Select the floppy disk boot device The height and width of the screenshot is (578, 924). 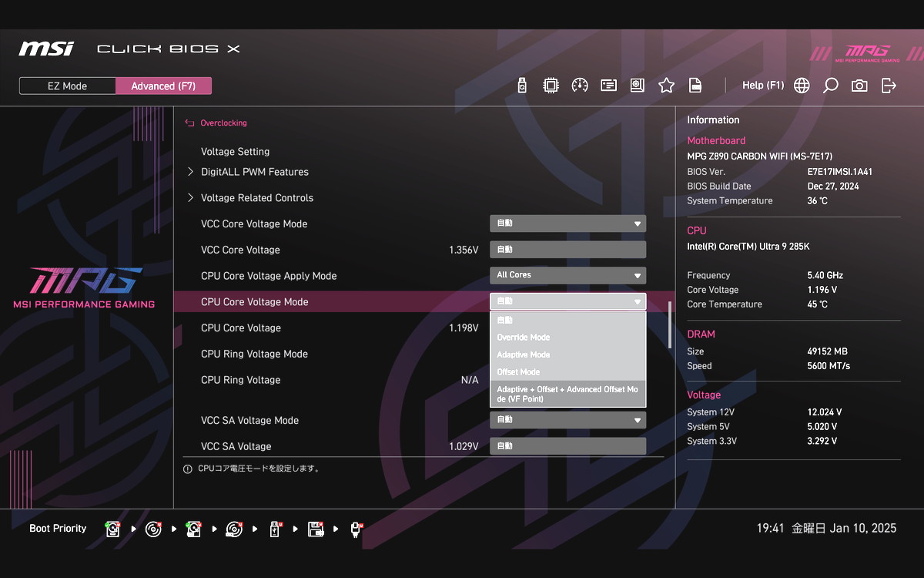tap(315, 529)
